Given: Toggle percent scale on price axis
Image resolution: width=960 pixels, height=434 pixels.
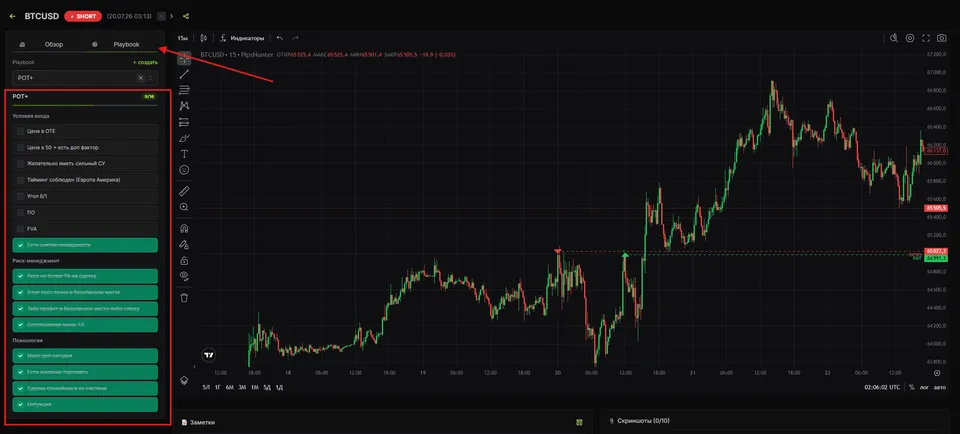Looking at the screenshot, I should (x=912, y=387).
